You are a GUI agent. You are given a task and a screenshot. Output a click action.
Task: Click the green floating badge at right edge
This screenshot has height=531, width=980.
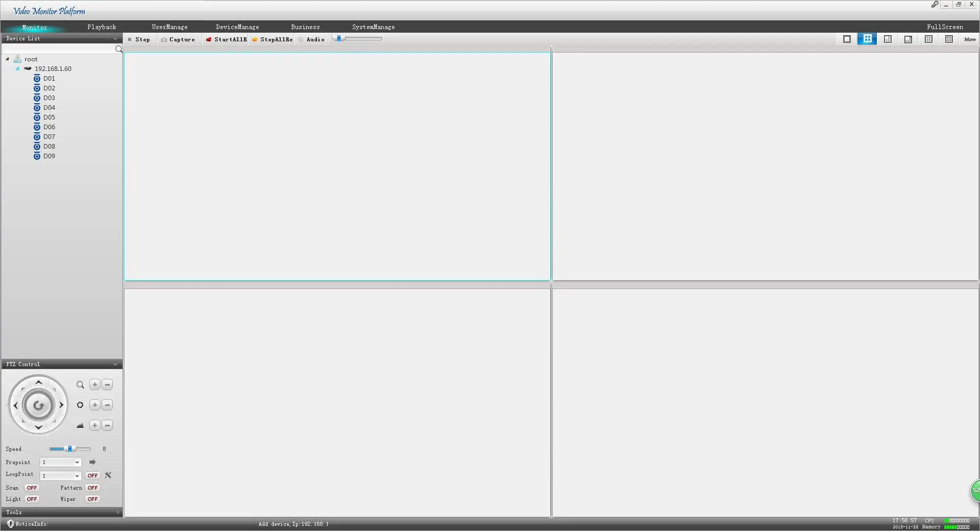pos(975,491)
